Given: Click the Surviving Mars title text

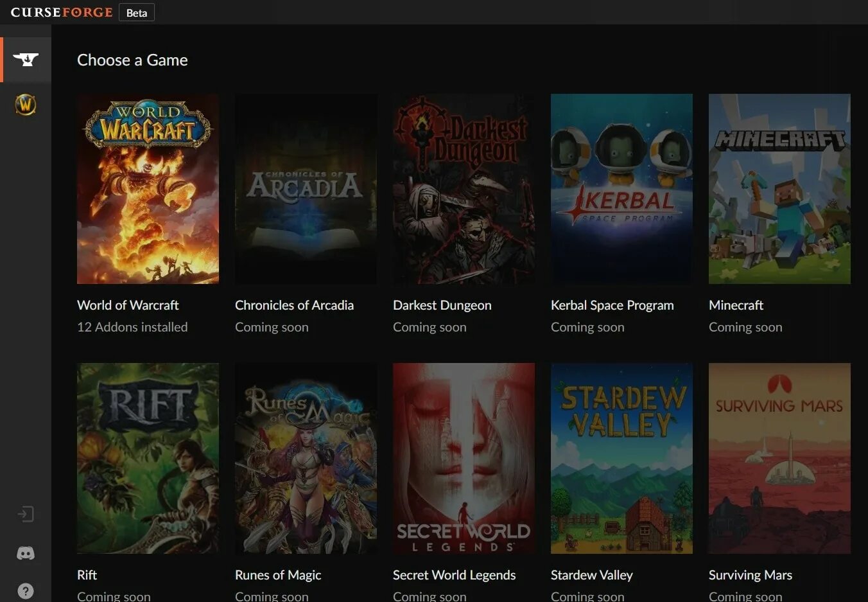Looking at the screenshot, I should pyautogui.click(x=751, y=575).
